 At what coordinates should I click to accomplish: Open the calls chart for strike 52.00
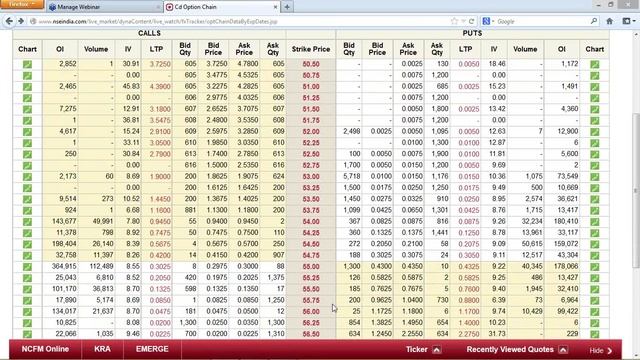27,131
